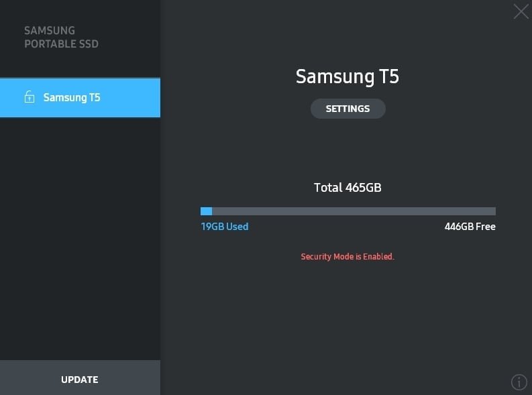
Task: Close the Portable SSD window with the X
Action: click(521, 11)
